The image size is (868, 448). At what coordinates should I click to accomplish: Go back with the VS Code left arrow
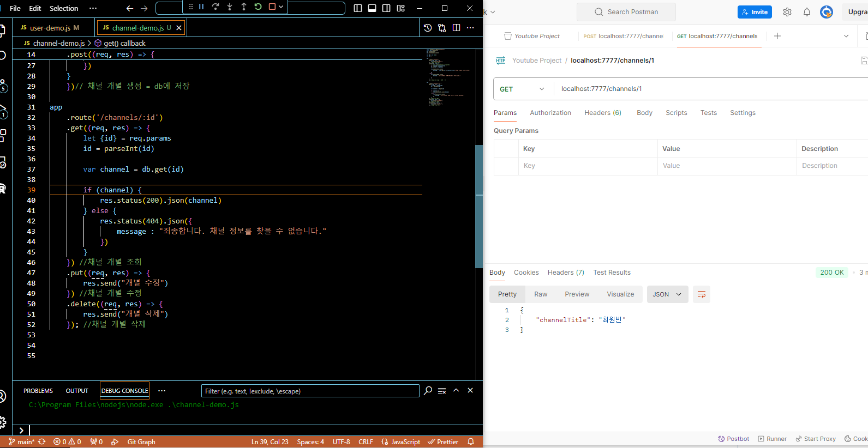pyautogui.click(x=129, y=8)
